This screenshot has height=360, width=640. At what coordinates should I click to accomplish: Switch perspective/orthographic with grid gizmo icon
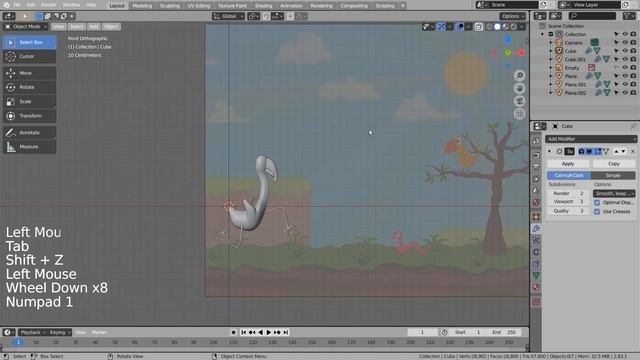click(x=519, y=114)
